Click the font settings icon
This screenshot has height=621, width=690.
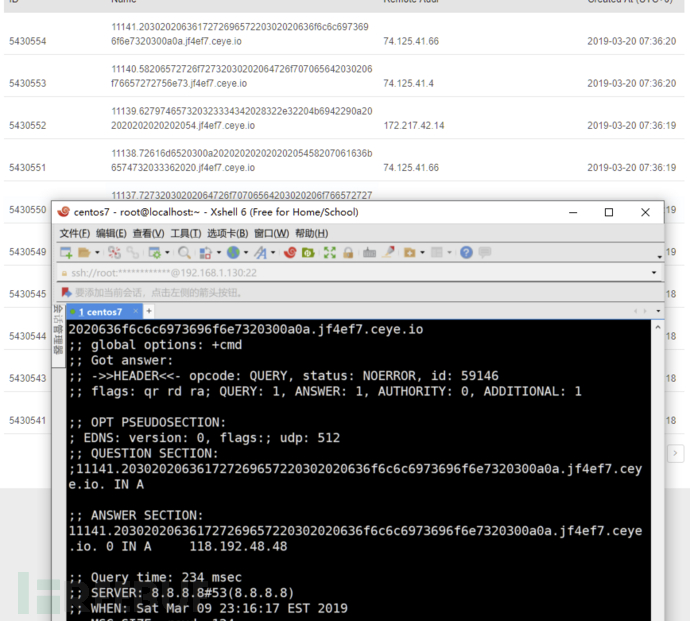(261, 253)
